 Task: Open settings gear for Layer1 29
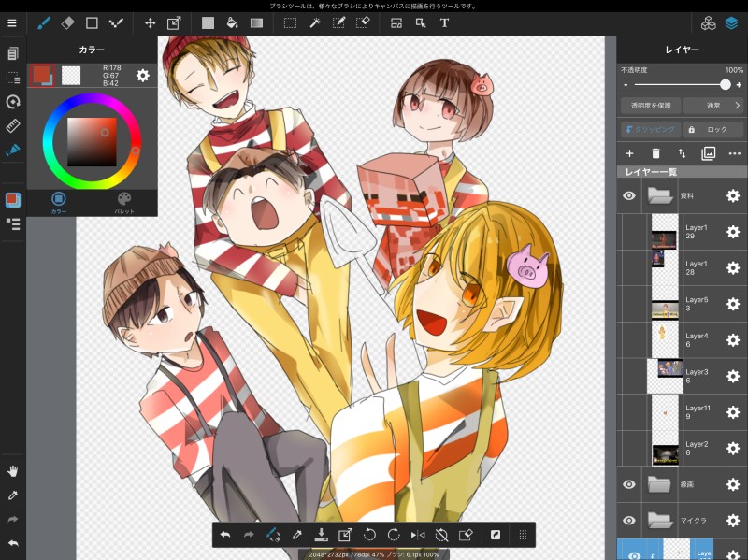(x=733, y=232)
